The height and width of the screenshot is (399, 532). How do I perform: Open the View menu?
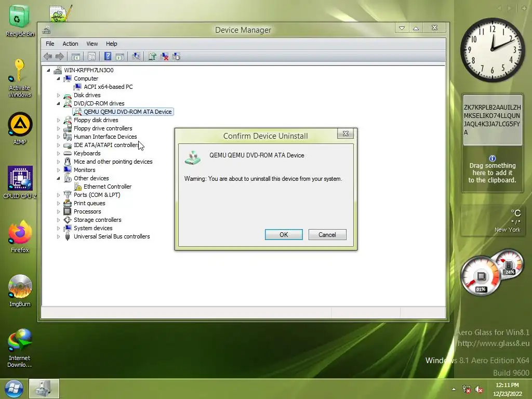click(x=92, y=44)
